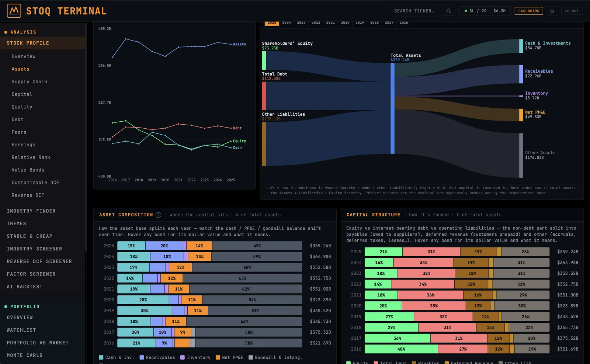Toggle the Net PP&E legend item
This screenshot has width=590, height=364.
[x=229, y=357]
